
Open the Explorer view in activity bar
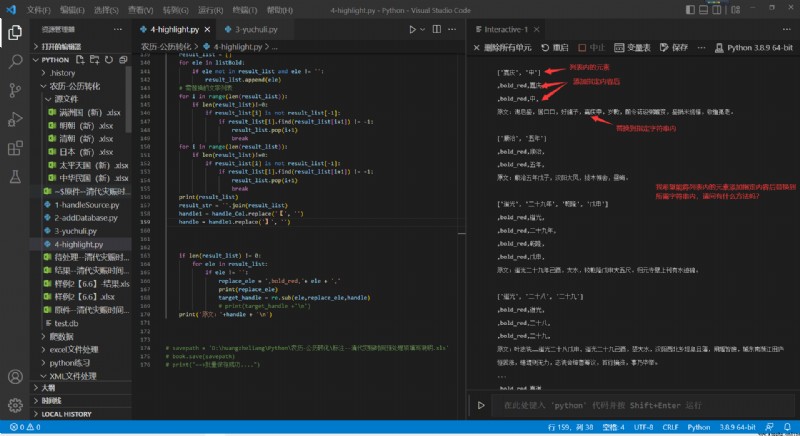tap(15, 33)
